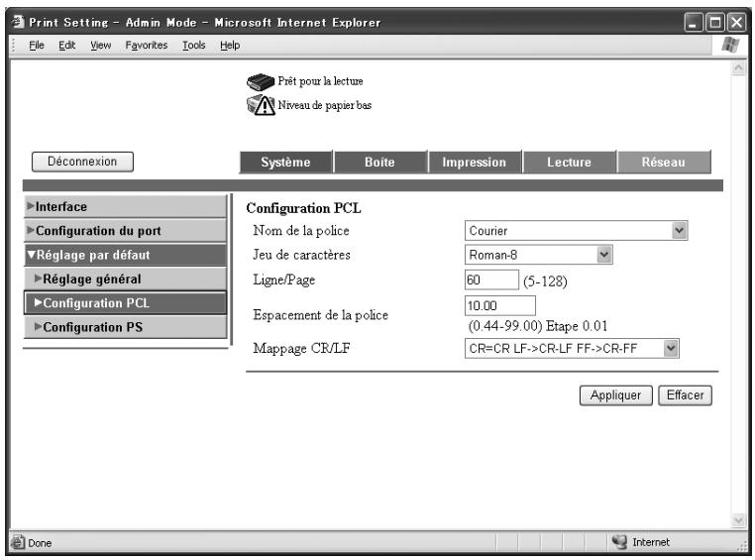Click the 'Nom de la police' label
This screenshot has height=560, width=755.
pos(301,231)
